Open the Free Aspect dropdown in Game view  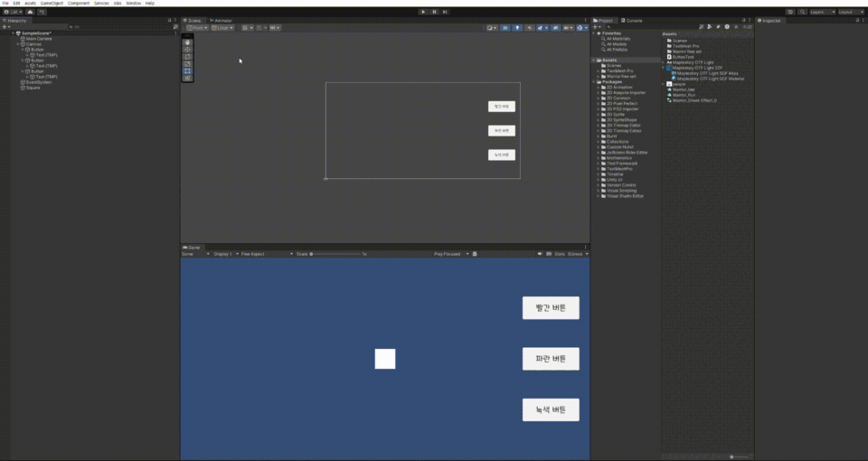click(x=267, y=254)
